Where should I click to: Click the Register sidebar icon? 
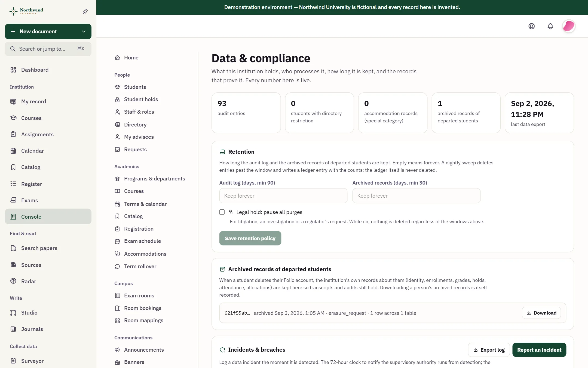(13, 184)
